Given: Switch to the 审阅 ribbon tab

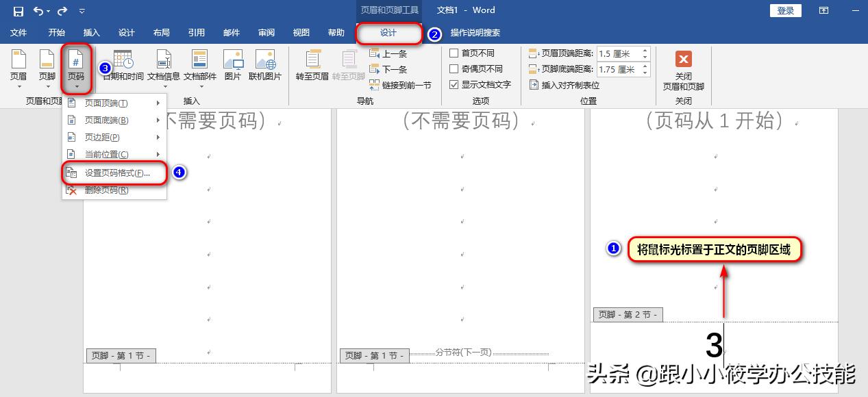Looking at the screenshot, I should [266, 32].
